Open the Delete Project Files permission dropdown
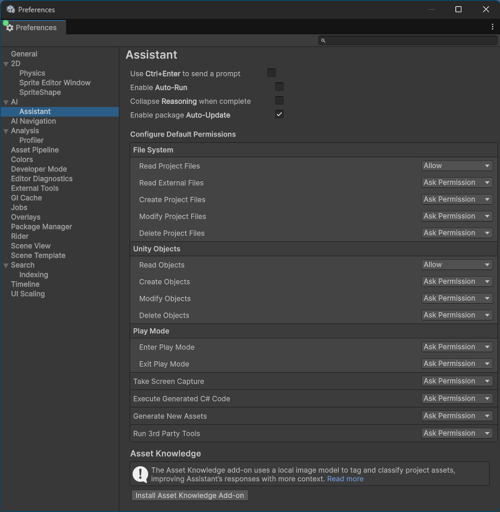The height and width of the screenshot is (512, 500). point(457,233)
